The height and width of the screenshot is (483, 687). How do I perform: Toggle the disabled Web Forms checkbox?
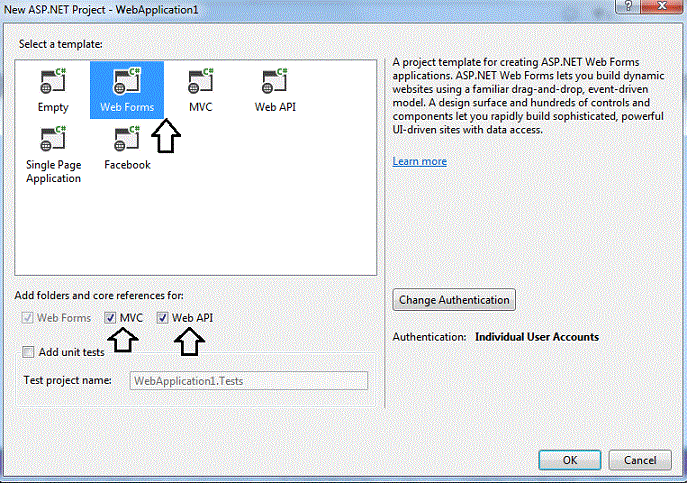(x=28, y=318)
